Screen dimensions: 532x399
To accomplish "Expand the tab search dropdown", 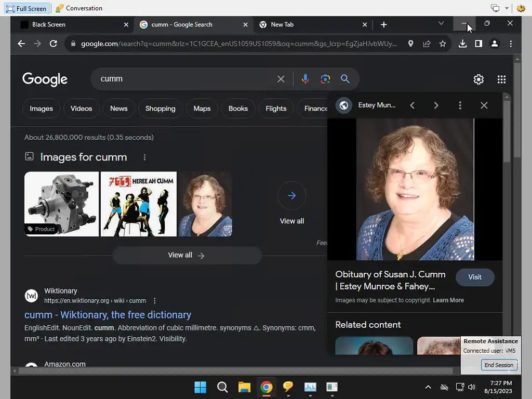I will [x=441, y=23].
